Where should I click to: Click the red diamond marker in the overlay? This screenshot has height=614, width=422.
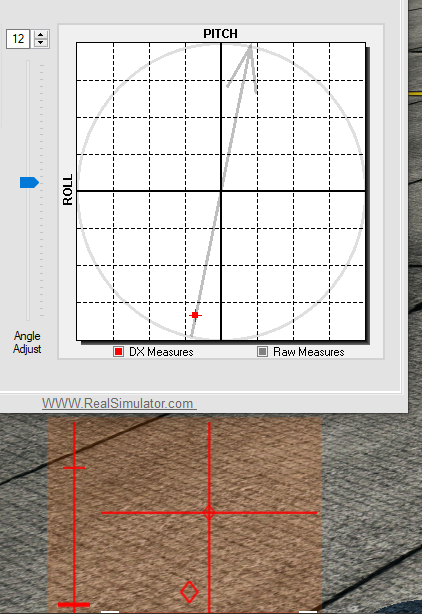tap(189, 592)
